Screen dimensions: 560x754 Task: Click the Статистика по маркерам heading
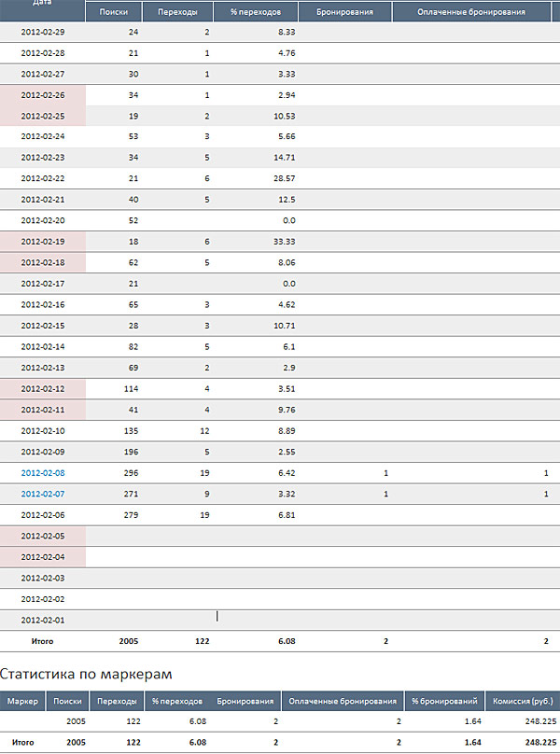click(86, 672)
